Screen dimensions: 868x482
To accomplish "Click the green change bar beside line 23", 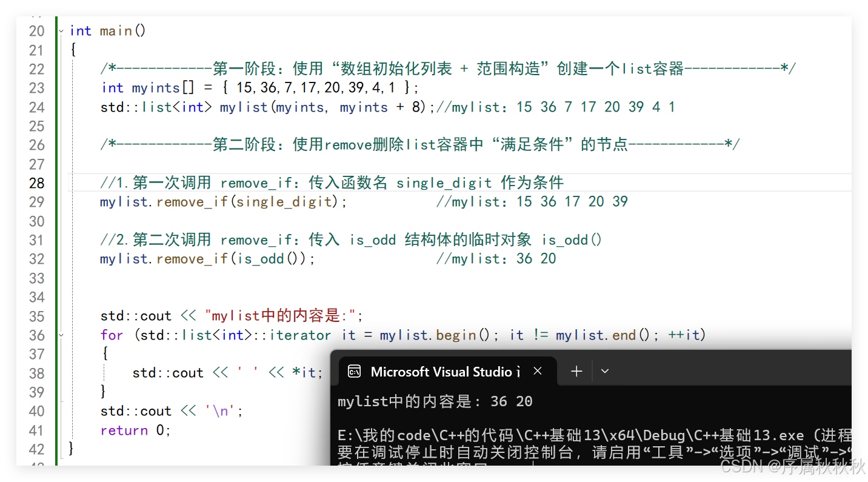I will click(58, 87).
